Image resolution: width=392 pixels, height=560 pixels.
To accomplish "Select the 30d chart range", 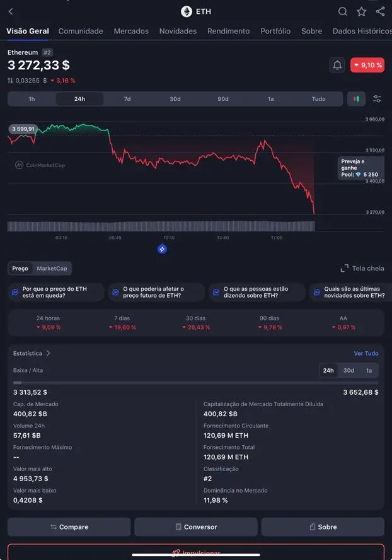I will [175, 99].
